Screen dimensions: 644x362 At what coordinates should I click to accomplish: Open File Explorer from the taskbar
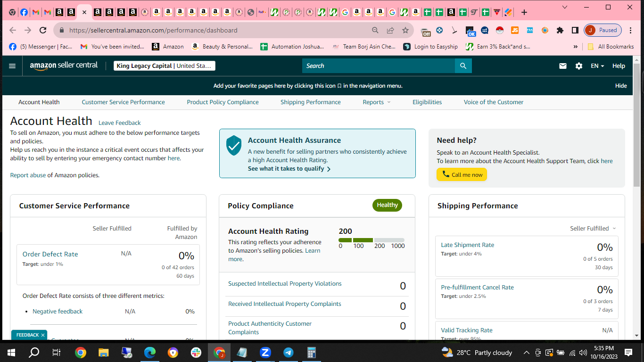pos(103,353)
